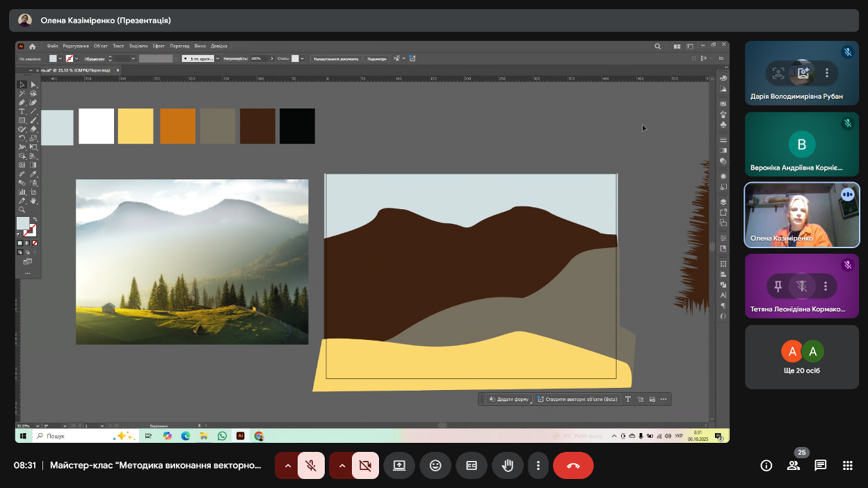Unmute the microphone in call controls
Image resolution: width=868 pixels, height=488 pixels.
click(x=311, y=466)
